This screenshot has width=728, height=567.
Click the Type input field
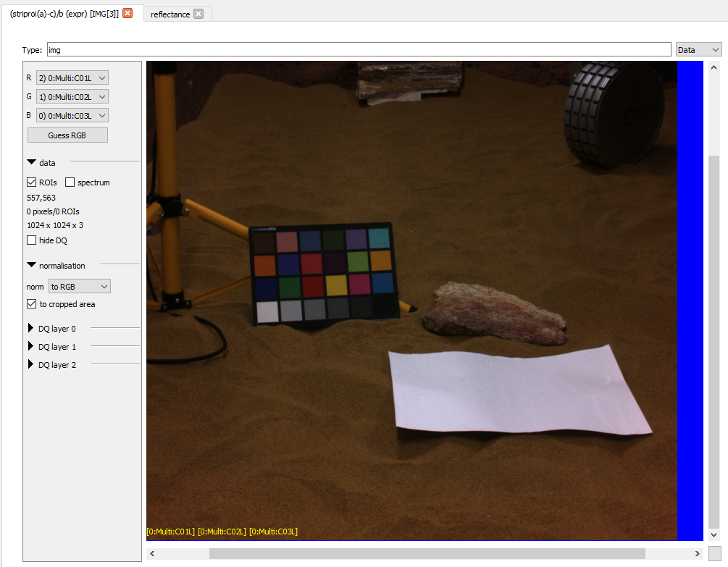(x=359, y=50)
